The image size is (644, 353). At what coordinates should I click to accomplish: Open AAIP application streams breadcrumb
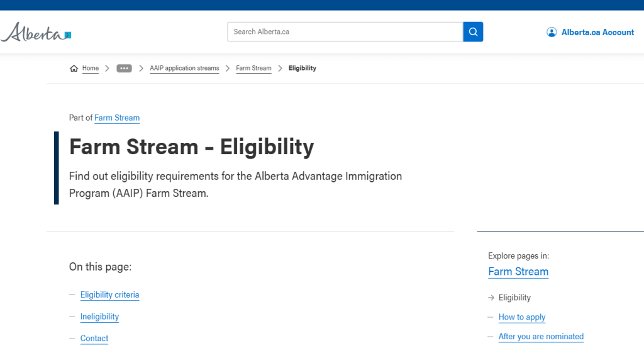(184, 69)
